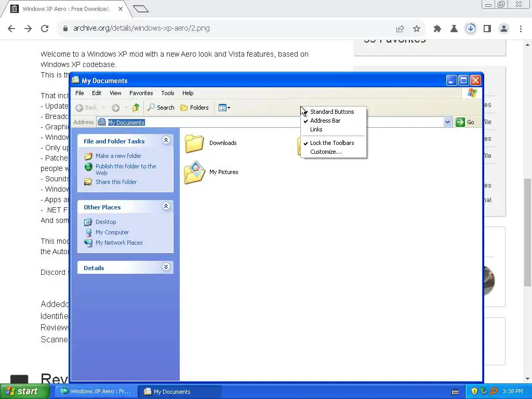Collapse the Other Places panel
Screen dimensions: 532x399
click(x=166, y=206)
